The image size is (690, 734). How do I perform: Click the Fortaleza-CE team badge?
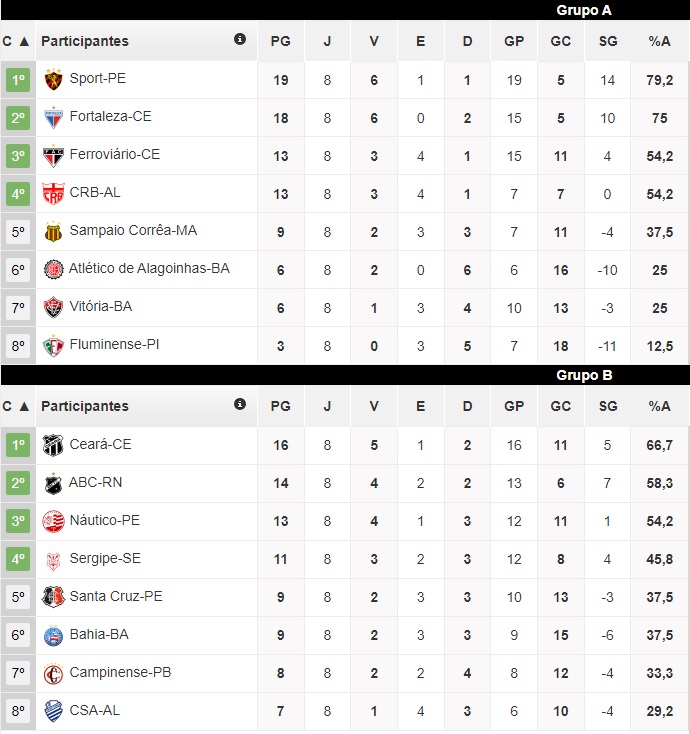[x=53, y=117]
